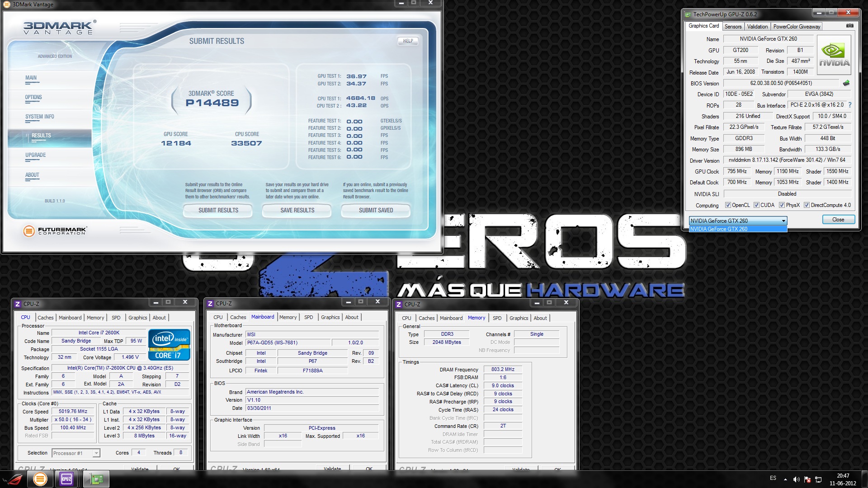Screen dimensions: 868x488
Task: Open the PowerColor Giveaway tab
Action: point(797,27)
